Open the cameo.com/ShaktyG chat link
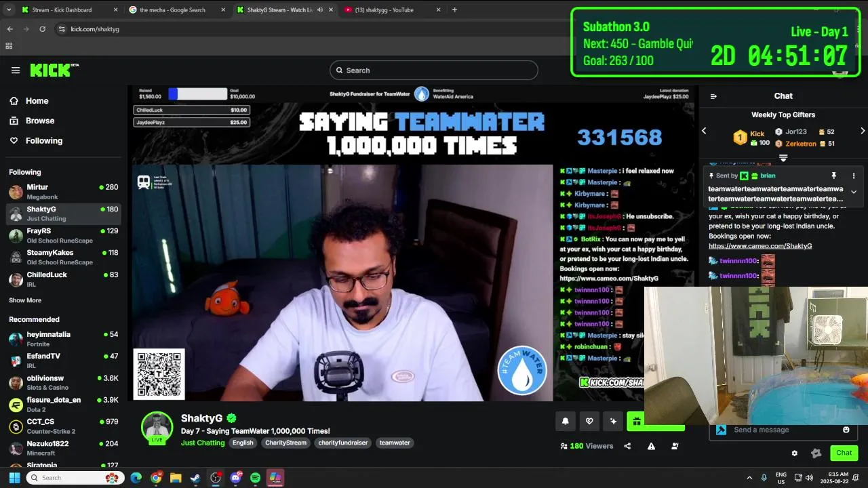 (760, 246)
